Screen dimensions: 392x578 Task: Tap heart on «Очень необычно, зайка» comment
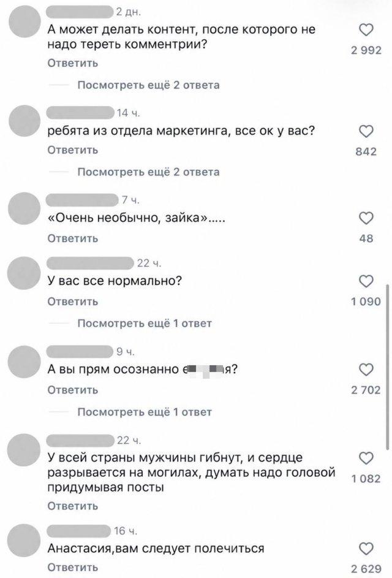click(x=366, y=219)
